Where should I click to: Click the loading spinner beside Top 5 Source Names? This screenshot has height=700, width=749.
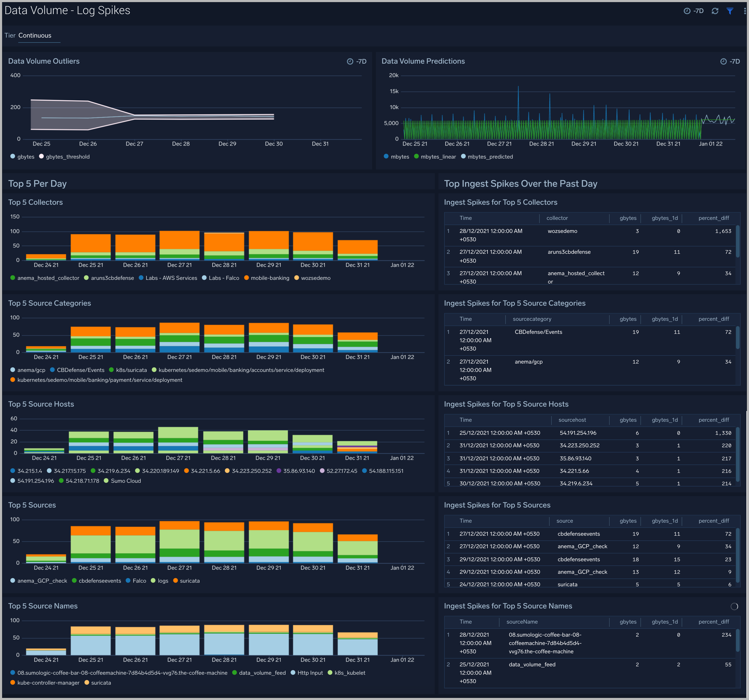(x=734, y=606)
